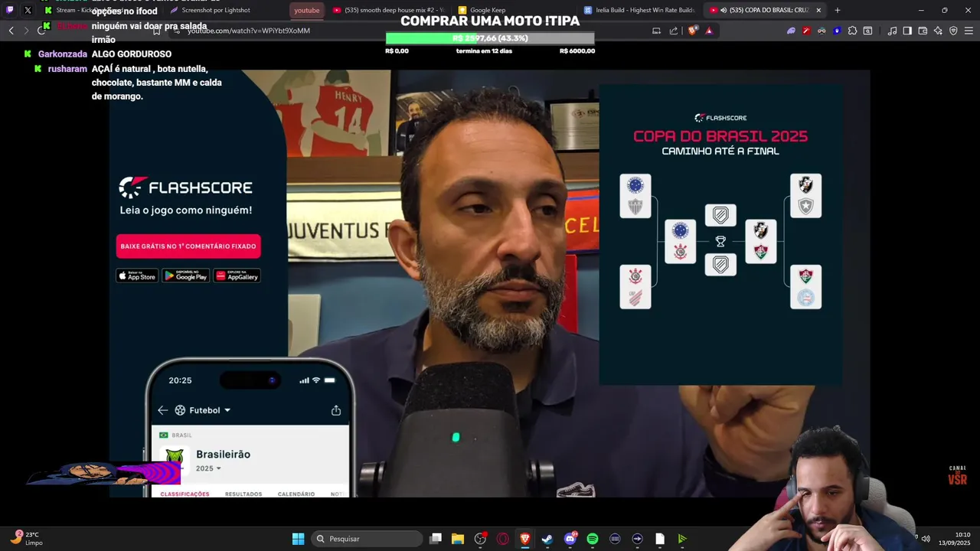Click the red Lightshot extension icon
This screenshot has height=551, width=980.
806,31
